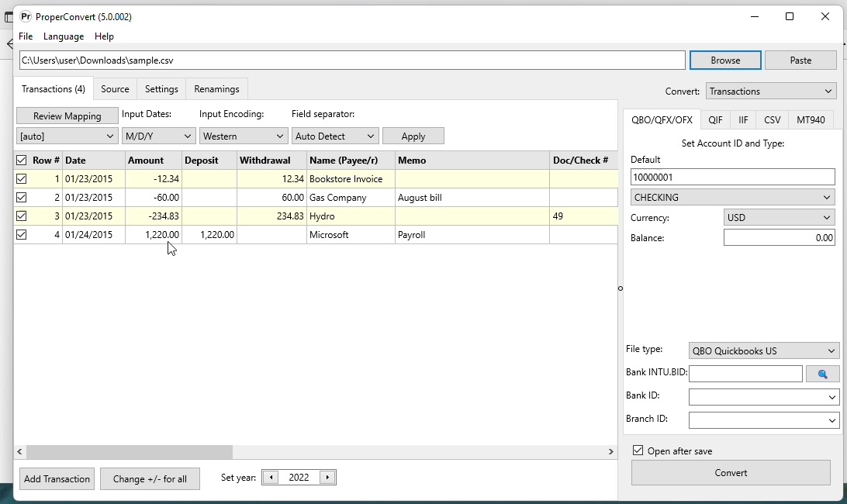Open the Language menu
The image size is (847, 504).
point(63,36)
